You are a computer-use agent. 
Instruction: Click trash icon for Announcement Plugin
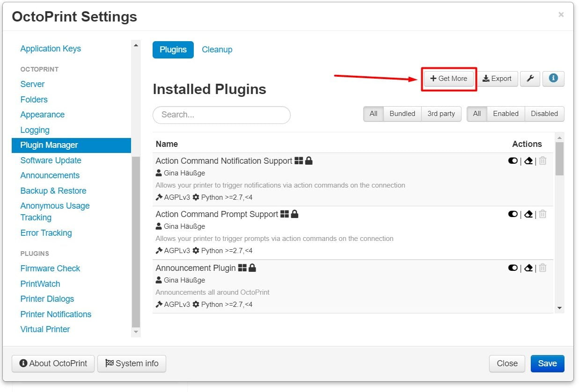(x=542, y=268)
